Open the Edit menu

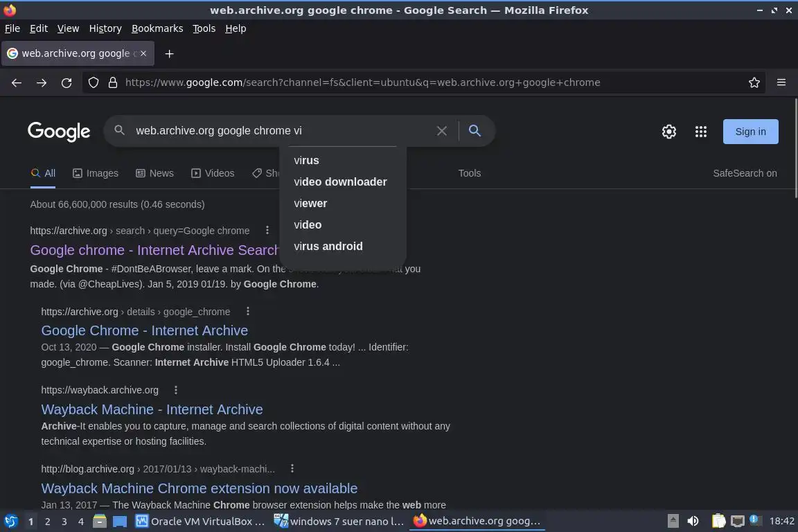coord(39,28)
